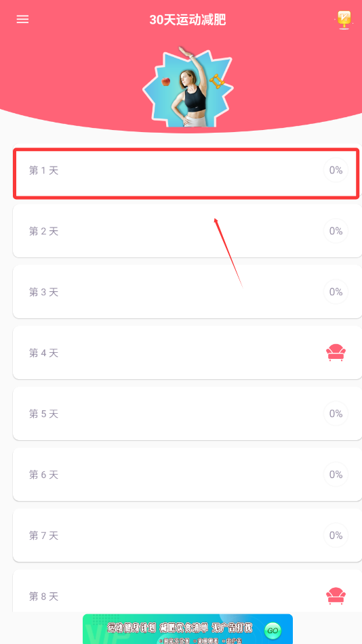Tap the 0% progress circle for 第1天
362x644 pixels.
tap(336, 170)
